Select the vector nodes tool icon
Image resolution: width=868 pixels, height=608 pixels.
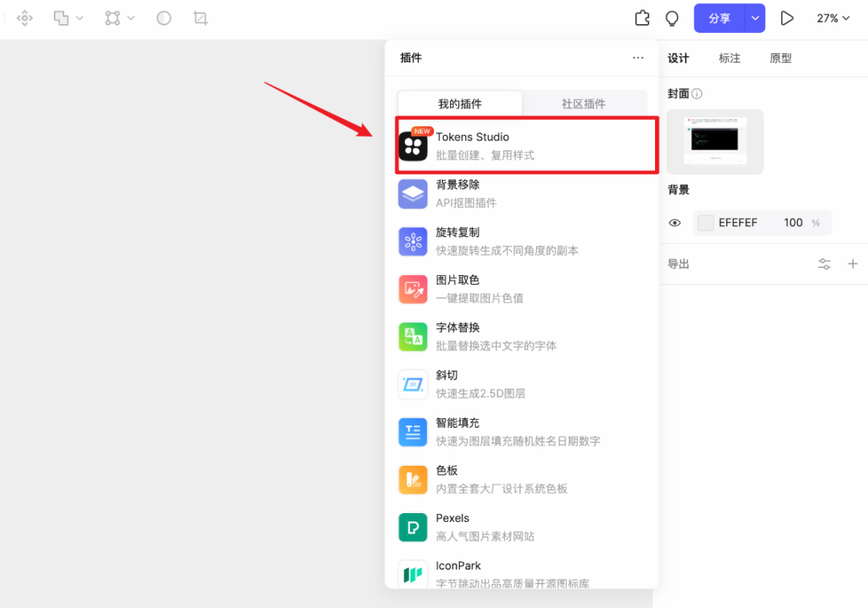[x=113, y=18]
